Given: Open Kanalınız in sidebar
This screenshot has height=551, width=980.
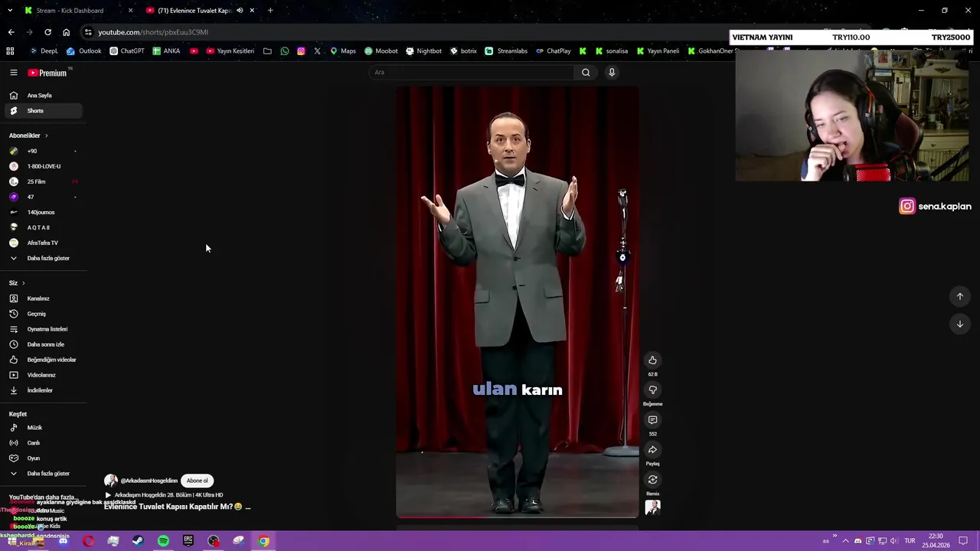Looking at the screenshot, I should pos(42,298).
